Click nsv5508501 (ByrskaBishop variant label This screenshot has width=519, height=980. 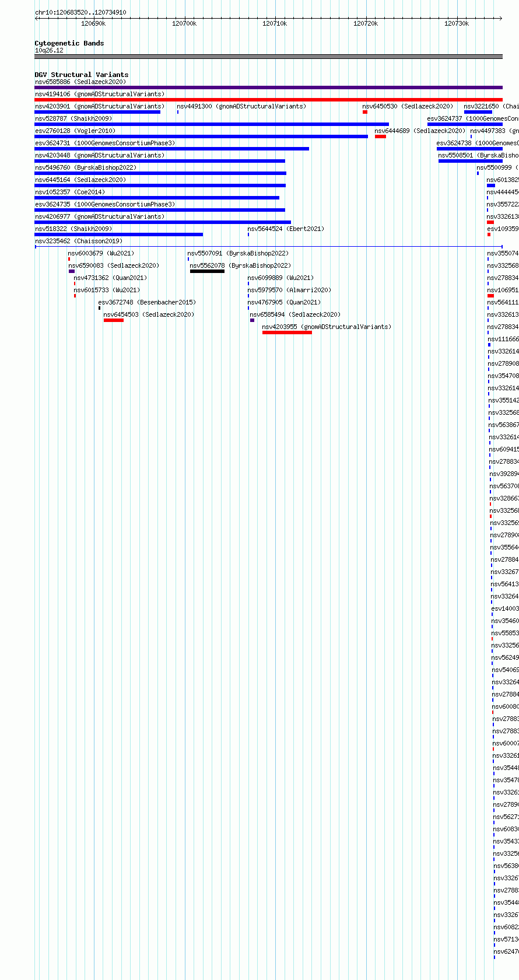[x=478, y=155]
